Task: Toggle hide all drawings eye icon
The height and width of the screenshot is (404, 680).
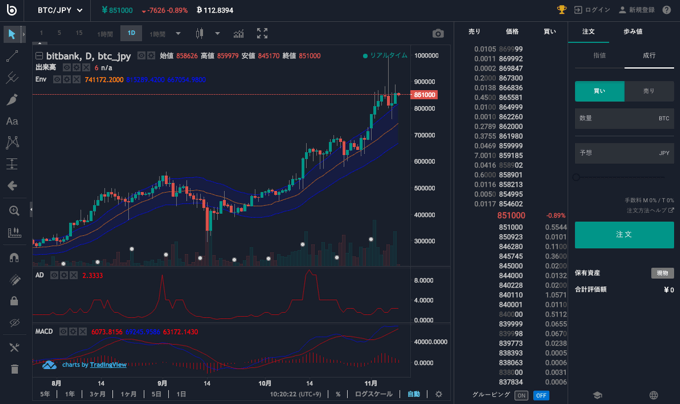Action: [x=13, y=323]
